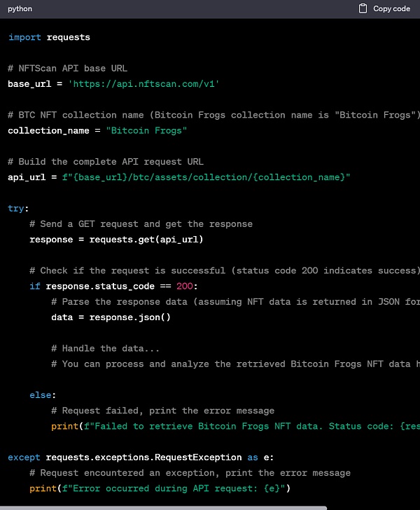Click the 'Failed to retrieve' print statement
Viewport: 420px width, 510px height.
point(234,426)
